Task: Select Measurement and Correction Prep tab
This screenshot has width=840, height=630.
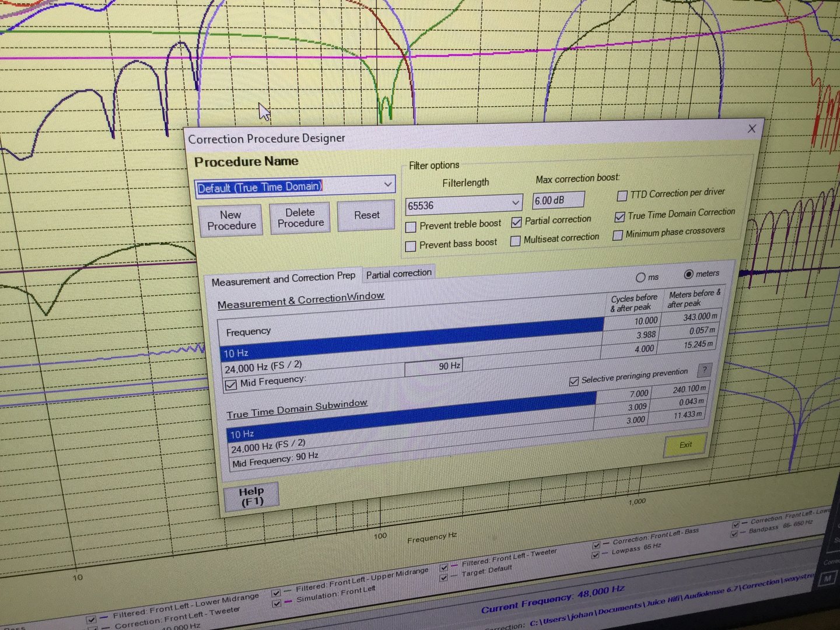Action: (x=283, y=279)
